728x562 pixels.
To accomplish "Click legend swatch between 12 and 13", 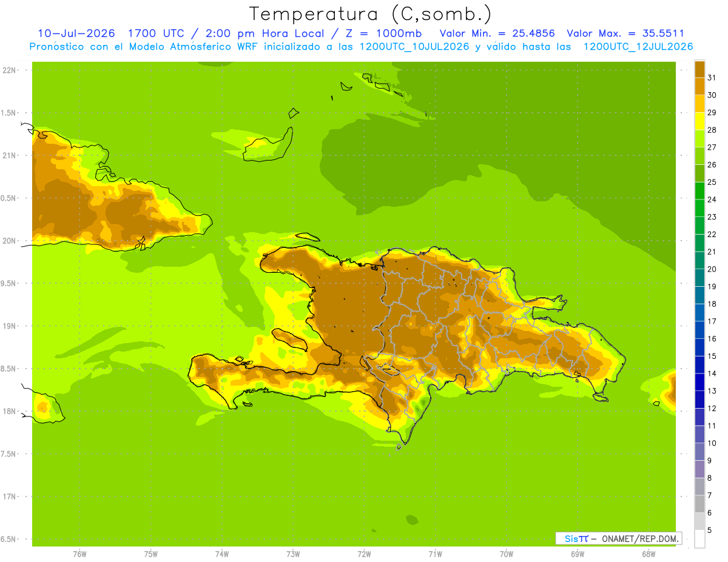I will 699,400.
